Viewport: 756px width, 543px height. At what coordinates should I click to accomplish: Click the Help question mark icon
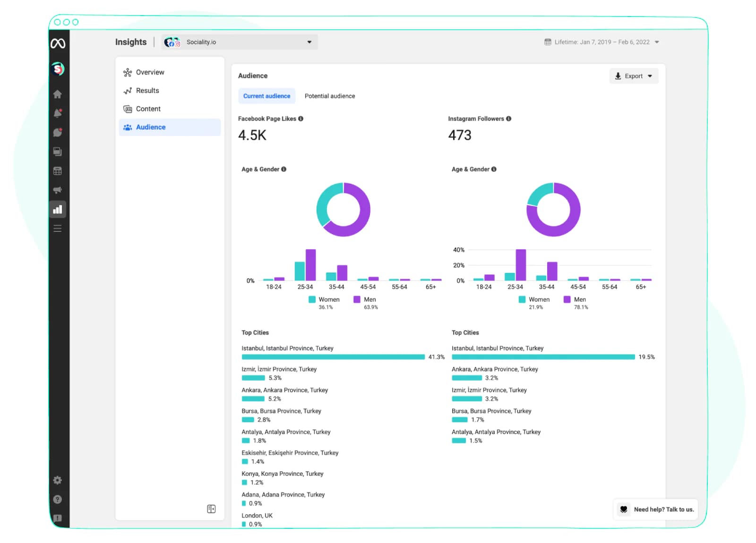pos(58,500)
